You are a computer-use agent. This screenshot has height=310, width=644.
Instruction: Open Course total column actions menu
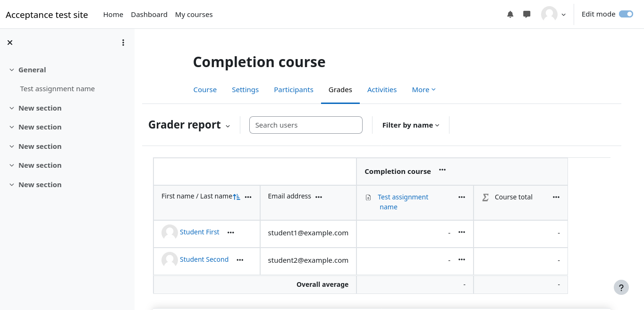pyautogui.click(x=556, y=197)
